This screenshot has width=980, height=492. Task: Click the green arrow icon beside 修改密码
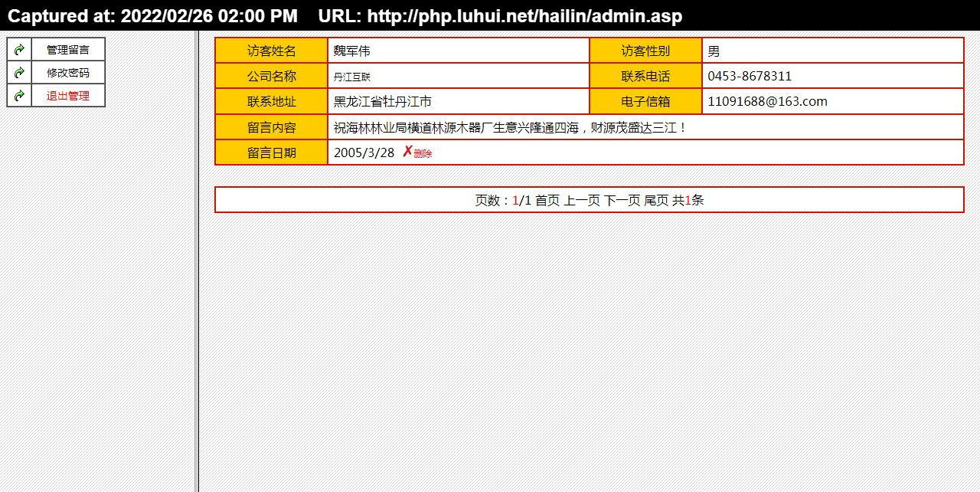19,73
